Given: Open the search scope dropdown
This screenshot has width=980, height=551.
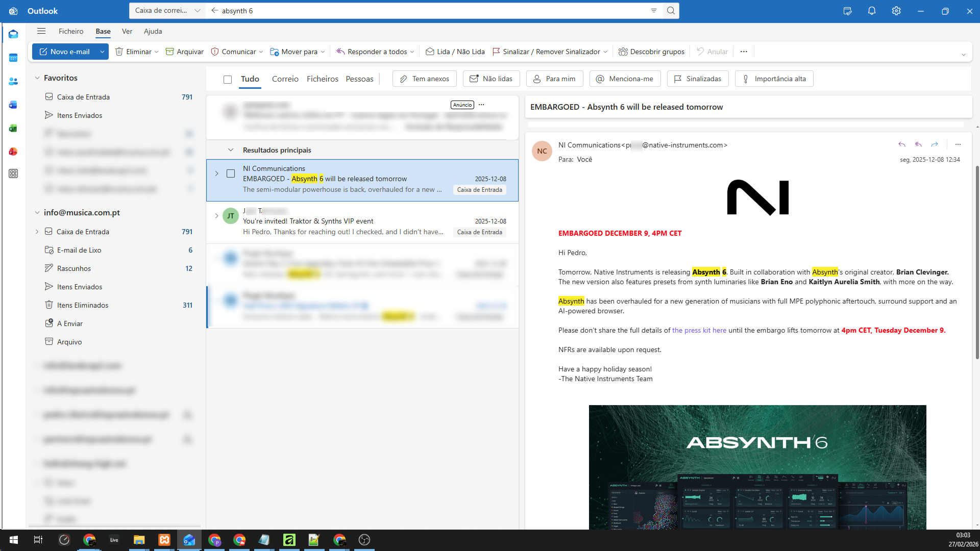Looking at the screenshot, I should pos(167,11).
